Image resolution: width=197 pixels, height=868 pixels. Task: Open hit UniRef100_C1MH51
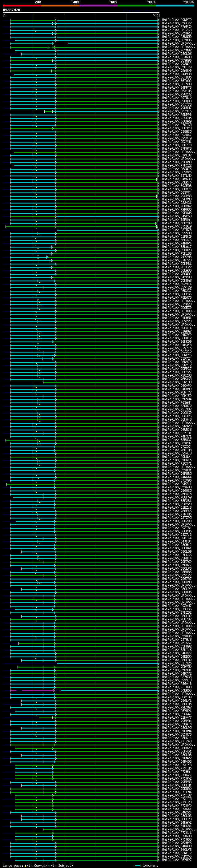point(177,318)
